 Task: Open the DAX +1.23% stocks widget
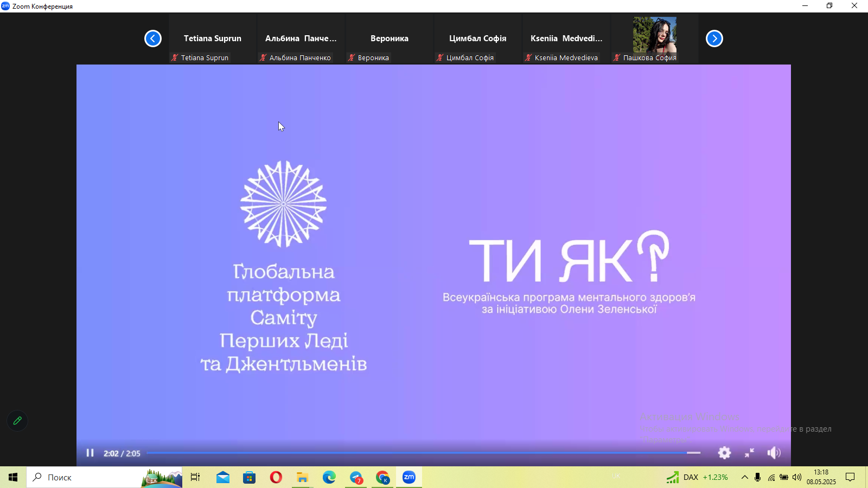pos(698,477)
